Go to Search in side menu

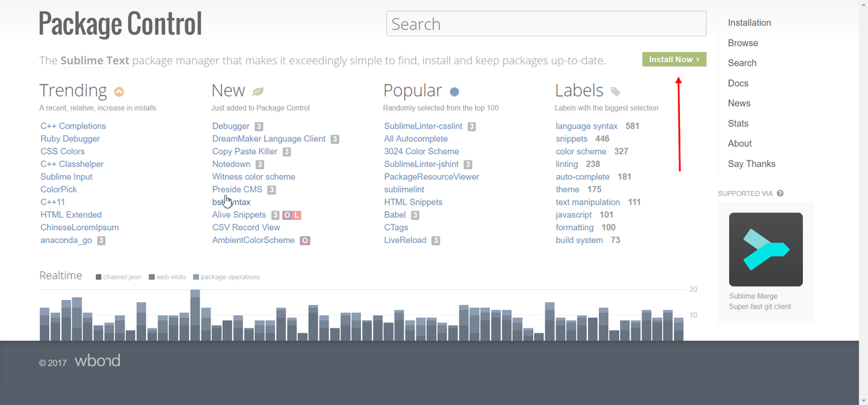pos(742,63)
